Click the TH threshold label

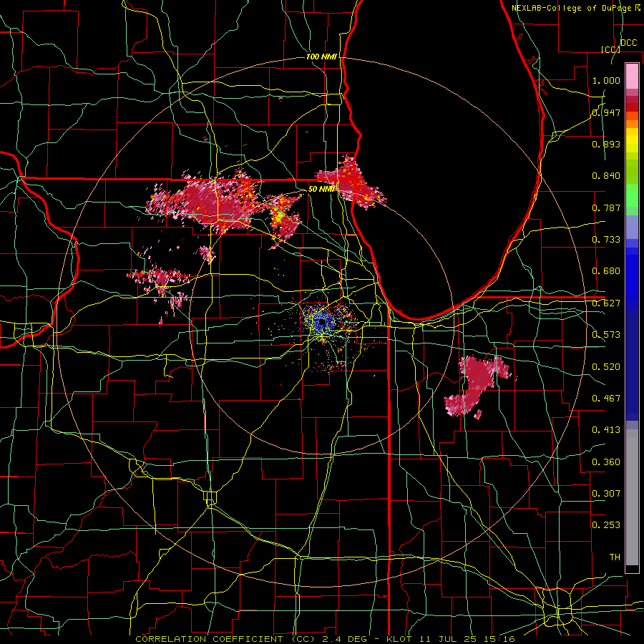pos(615,557)
